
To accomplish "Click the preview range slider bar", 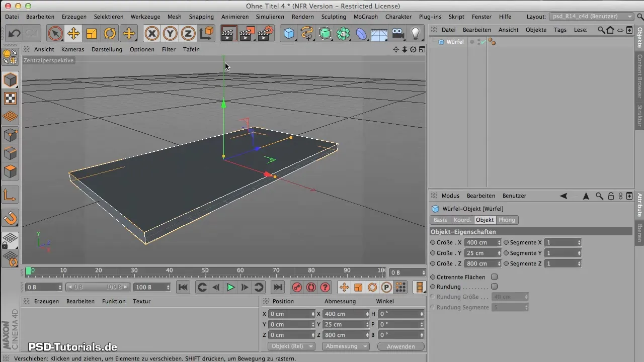I will tap(97, 287).
